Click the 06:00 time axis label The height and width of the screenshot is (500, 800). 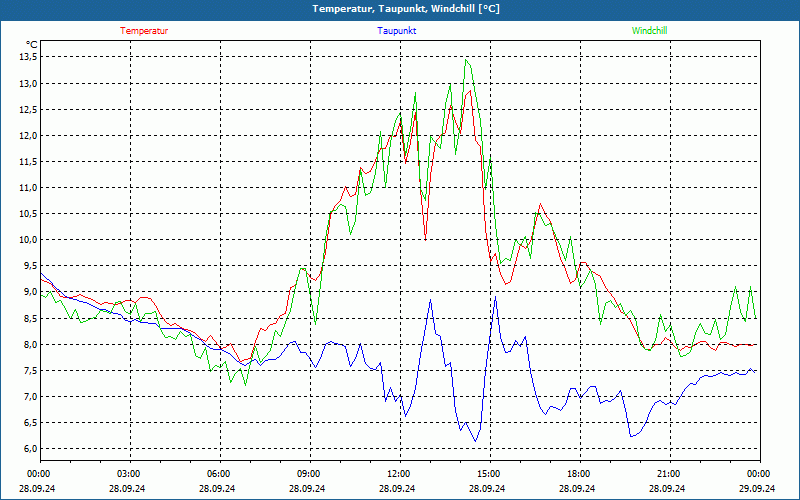coord(219,474)
